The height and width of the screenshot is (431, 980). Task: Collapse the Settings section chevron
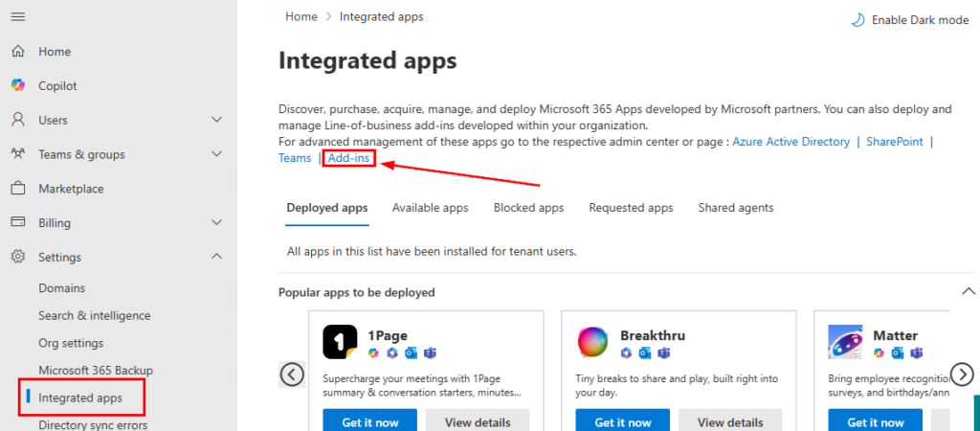216,257
